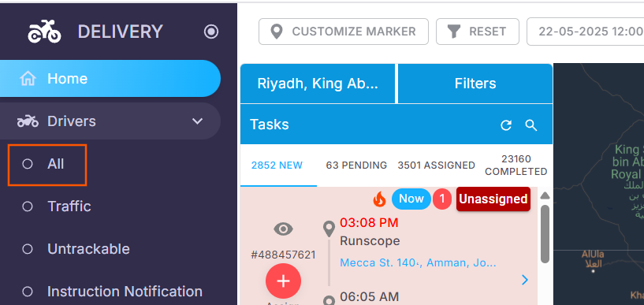Expand task details with the right arrow
The image size is (644, 305).
click(x=524, y=280)
